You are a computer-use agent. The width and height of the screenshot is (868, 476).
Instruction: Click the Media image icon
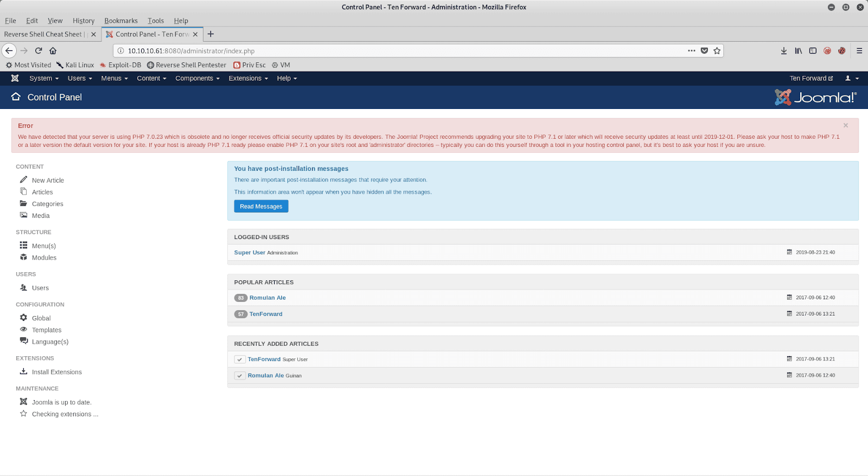point(23,215)
